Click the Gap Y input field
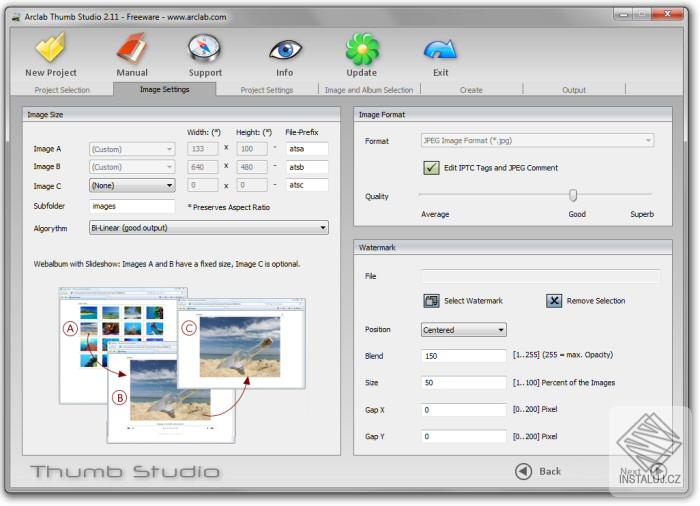The height and width of the screenshot is (506, 700). coord(463,436)
